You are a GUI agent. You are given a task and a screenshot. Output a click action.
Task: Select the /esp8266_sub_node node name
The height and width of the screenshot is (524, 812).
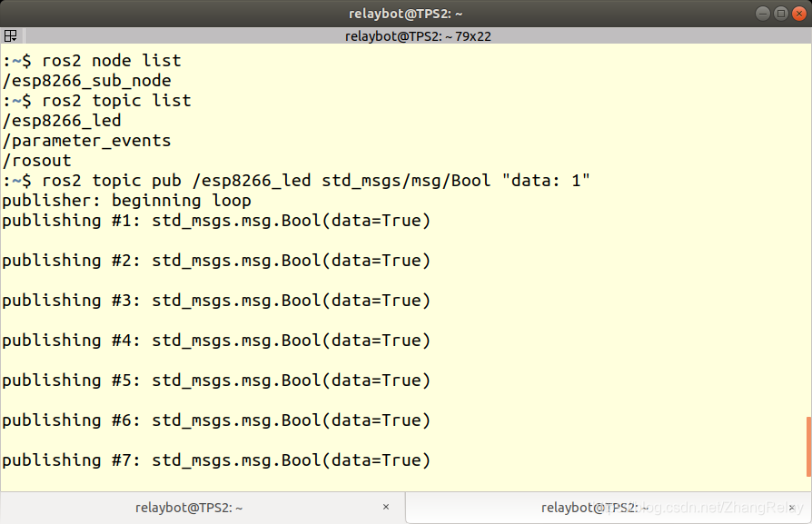[x=88, y=80]
